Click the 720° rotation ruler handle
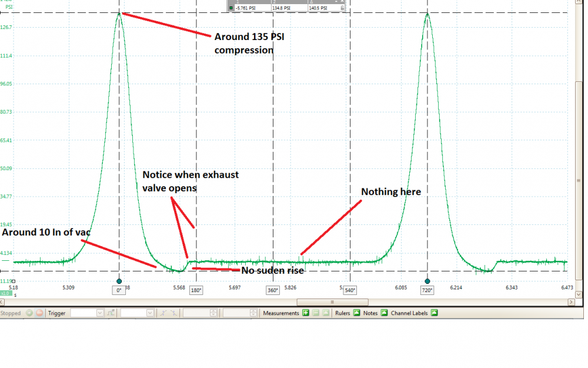 point(427,281)
